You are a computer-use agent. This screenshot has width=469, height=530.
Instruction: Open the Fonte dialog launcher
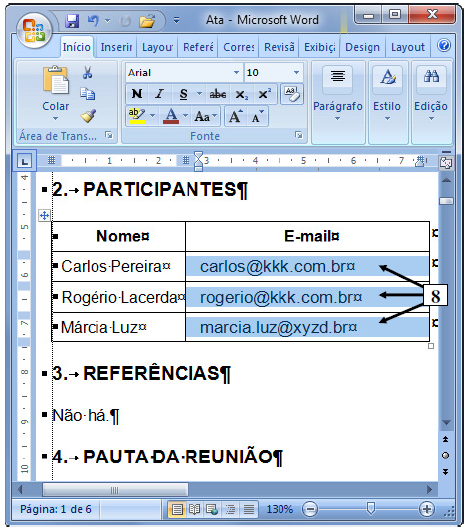tap(298, 135)
